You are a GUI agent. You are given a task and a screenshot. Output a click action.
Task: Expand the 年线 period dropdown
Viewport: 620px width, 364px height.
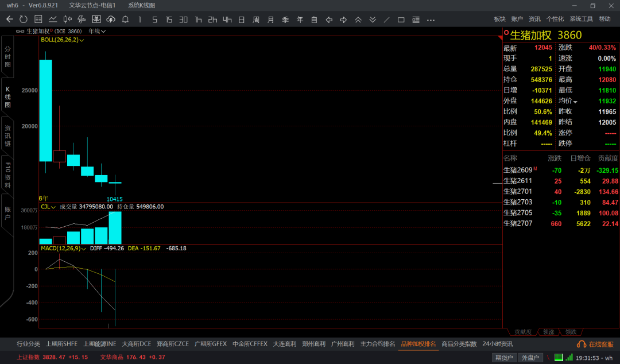[97, 31]
